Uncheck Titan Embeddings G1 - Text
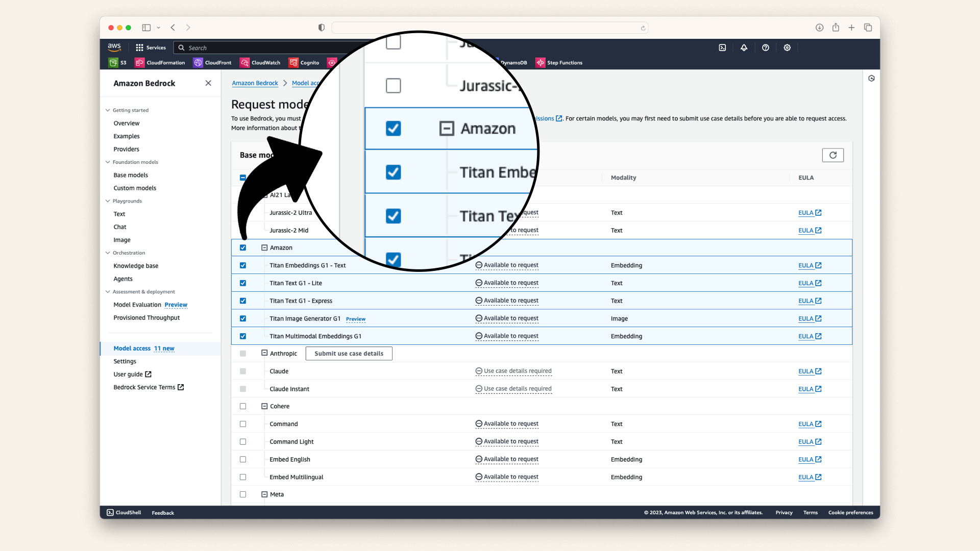The width and height of the screenshot is (980, 551). tap(243, 265)
